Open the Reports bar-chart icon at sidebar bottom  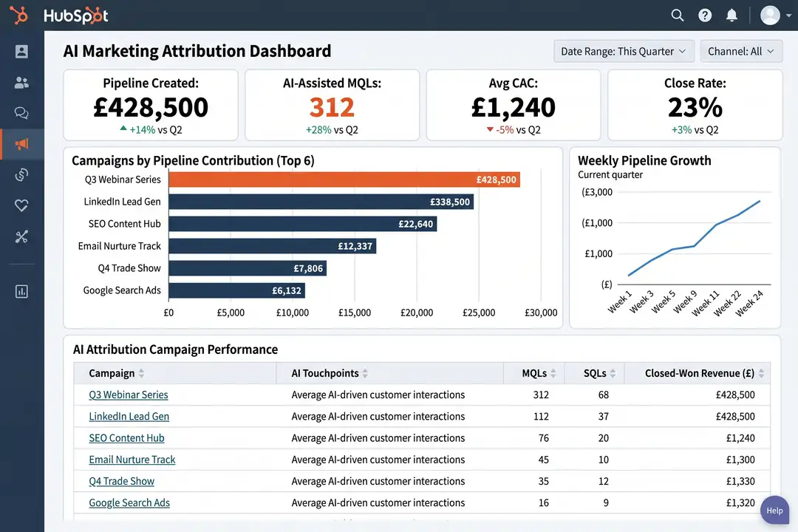21,290
